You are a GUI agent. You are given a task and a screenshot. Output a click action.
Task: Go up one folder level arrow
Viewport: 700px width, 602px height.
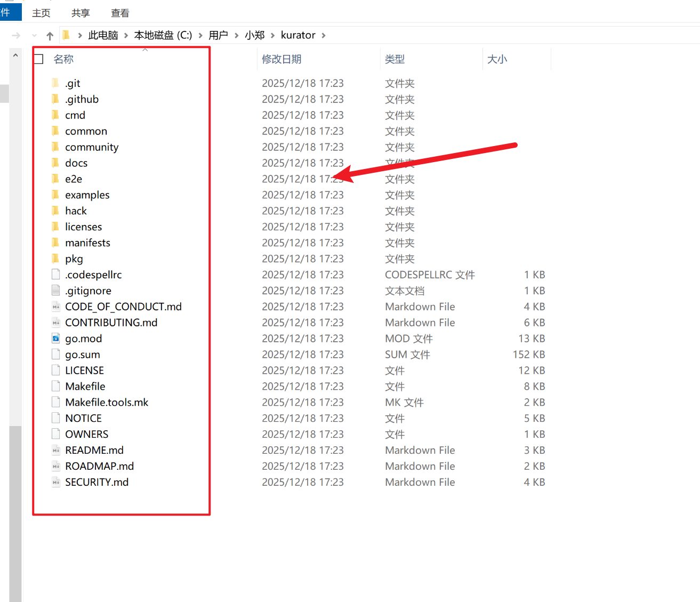(x=50, y=36)
